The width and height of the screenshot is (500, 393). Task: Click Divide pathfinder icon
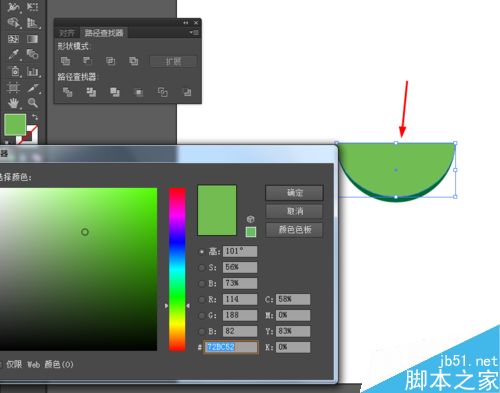tap(68, 92)
